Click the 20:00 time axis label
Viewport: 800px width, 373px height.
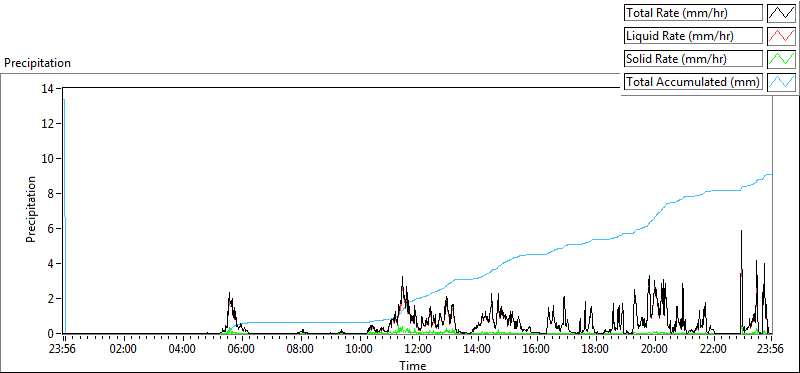655,350
